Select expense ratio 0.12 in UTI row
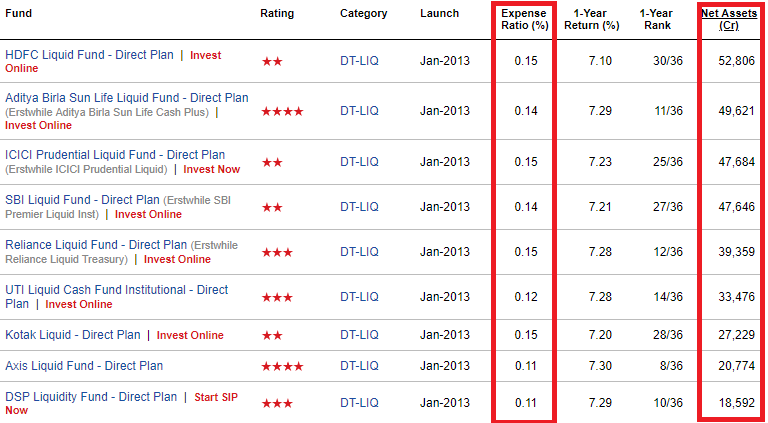 526,297
